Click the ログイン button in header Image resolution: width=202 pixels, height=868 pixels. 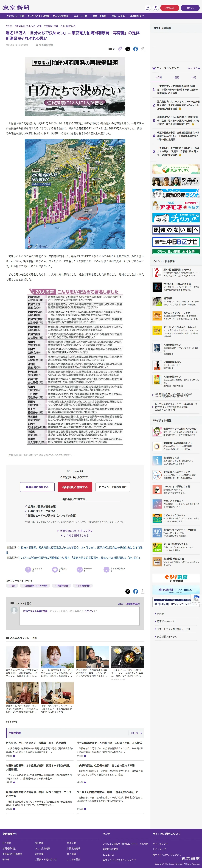tap(190, 8)
